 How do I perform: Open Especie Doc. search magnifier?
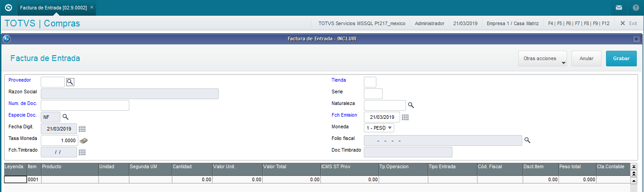(65, 117)
